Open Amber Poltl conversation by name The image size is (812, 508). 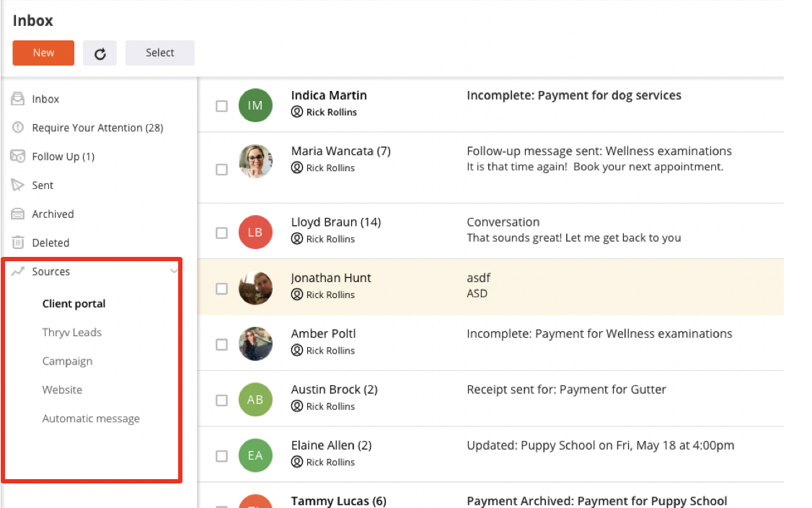323,334
